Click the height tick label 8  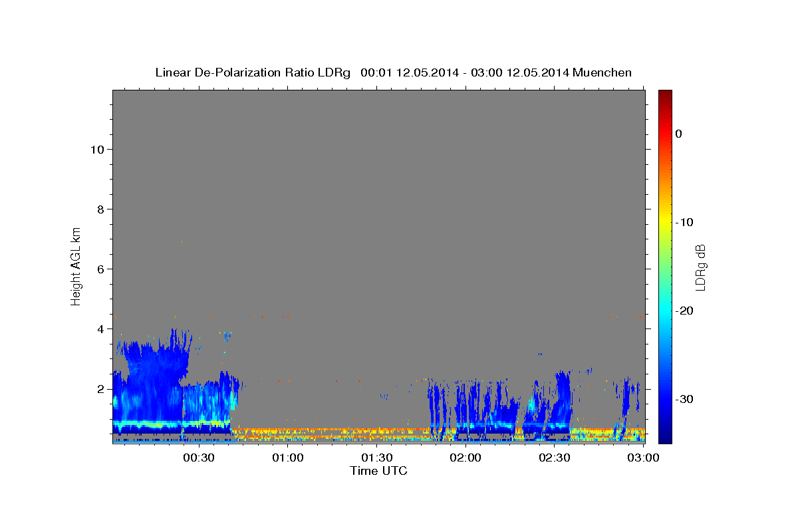(x=100, y=209)
